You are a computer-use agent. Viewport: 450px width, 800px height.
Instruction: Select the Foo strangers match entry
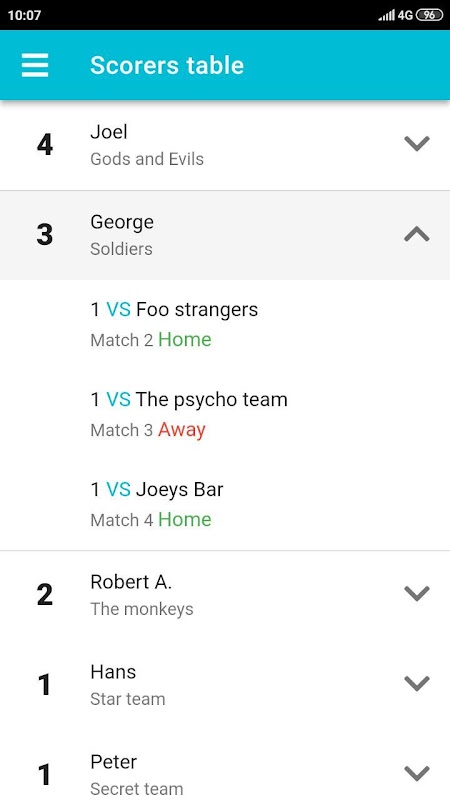coord(225,324)
